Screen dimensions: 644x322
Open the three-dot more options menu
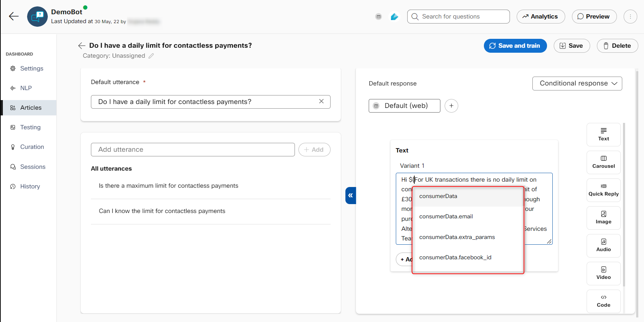(630, 16)
